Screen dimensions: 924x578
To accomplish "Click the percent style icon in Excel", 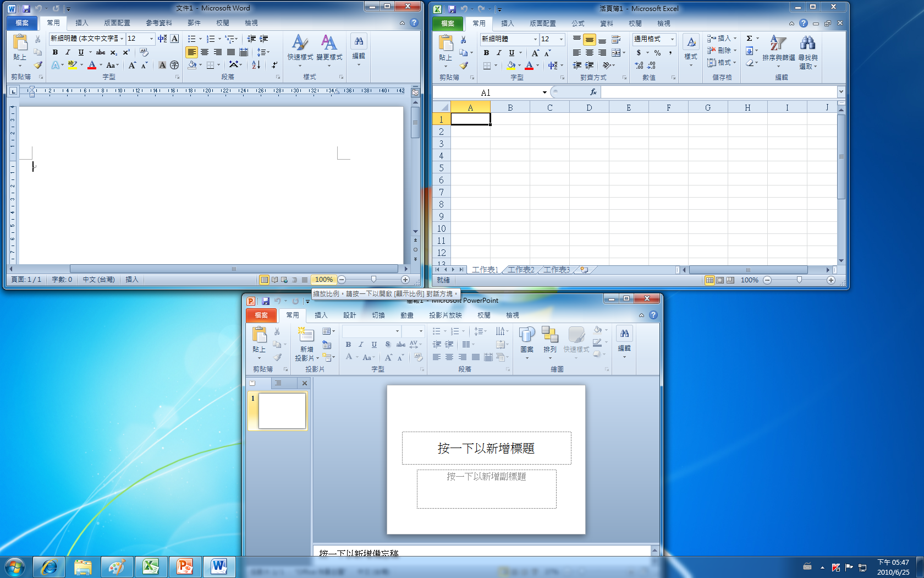I will tap(658, 52).
